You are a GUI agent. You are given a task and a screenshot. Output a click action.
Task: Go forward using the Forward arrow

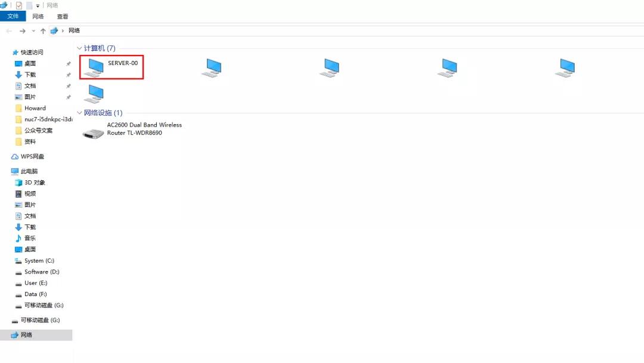point(23,31)
